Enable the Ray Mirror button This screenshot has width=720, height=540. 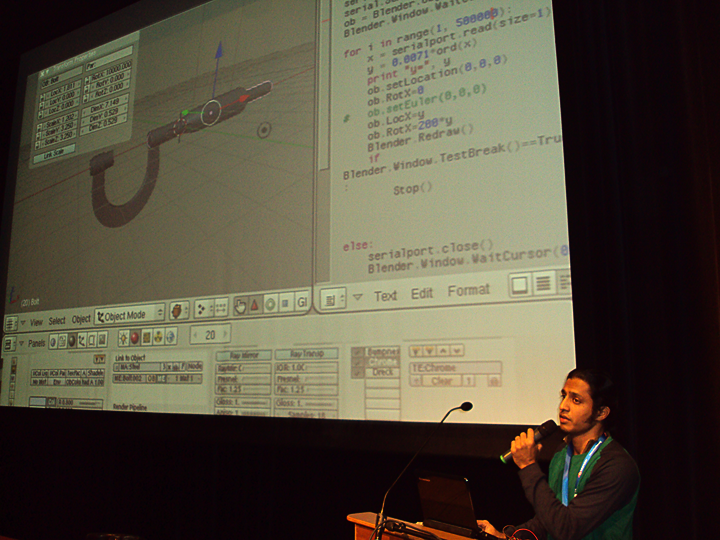(x=244, y=355)
